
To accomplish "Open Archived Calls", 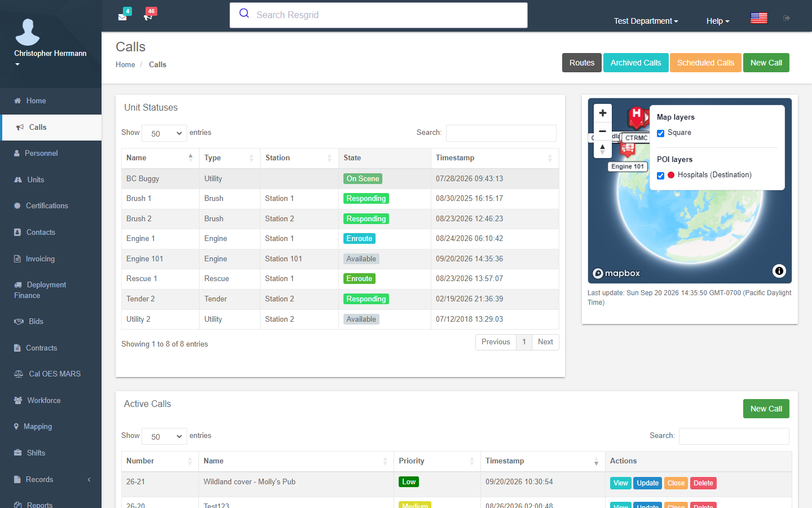I will click(x=636, y=63).
